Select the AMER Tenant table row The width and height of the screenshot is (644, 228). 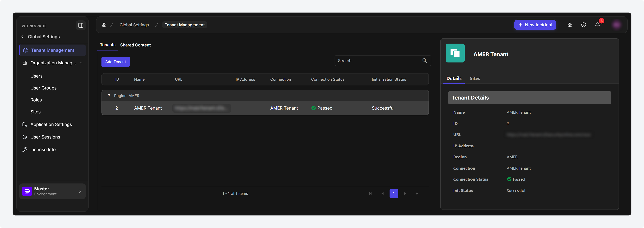[x=265, y=108]
